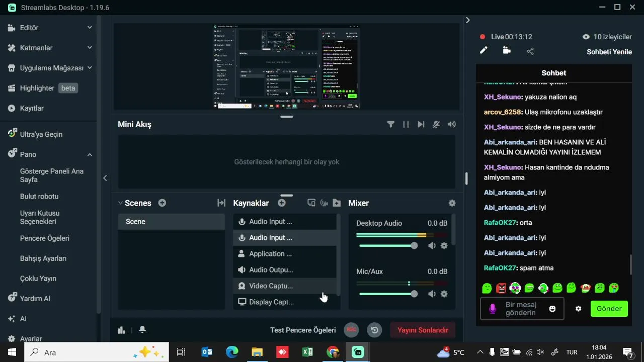Pause the alert queue in Mini Akış

tap(406, 124)
